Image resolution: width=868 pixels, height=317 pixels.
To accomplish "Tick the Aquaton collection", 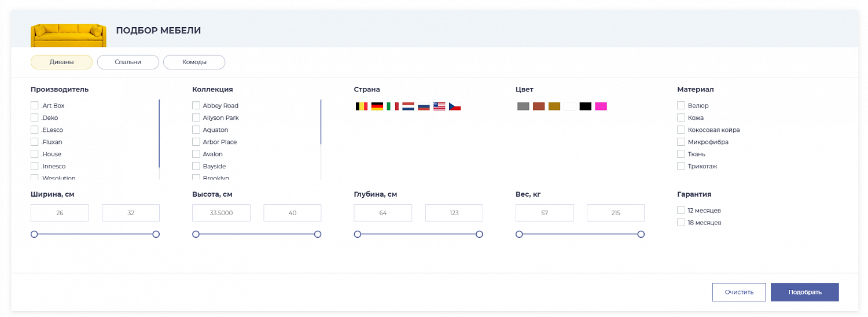I will click(196, 130).
